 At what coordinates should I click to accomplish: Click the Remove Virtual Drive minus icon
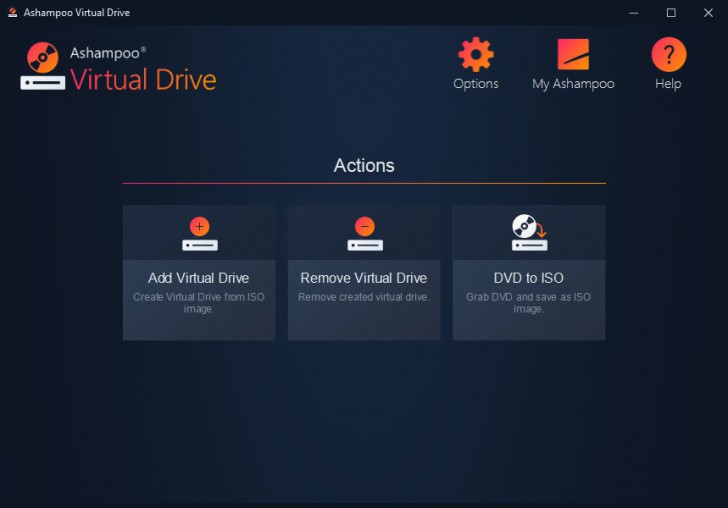click(365, 234)
